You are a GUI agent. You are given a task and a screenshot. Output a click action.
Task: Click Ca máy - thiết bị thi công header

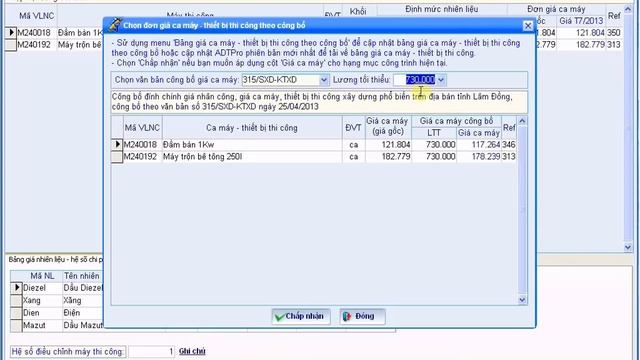pos(252,128)
